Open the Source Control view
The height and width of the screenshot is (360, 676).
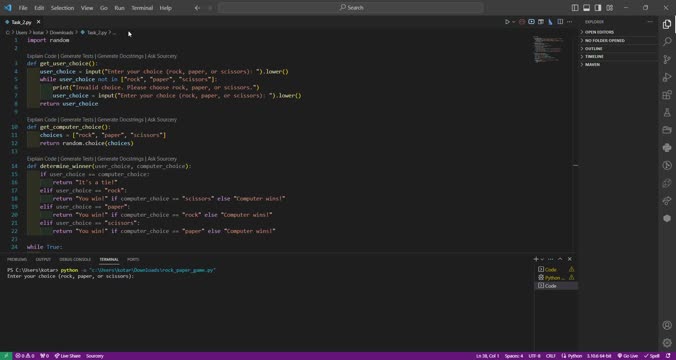pyautogui.click(x=667, y=59)
